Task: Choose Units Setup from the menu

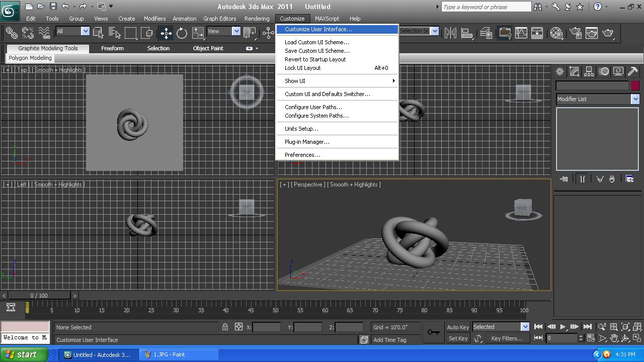Action: click(301, 128)
